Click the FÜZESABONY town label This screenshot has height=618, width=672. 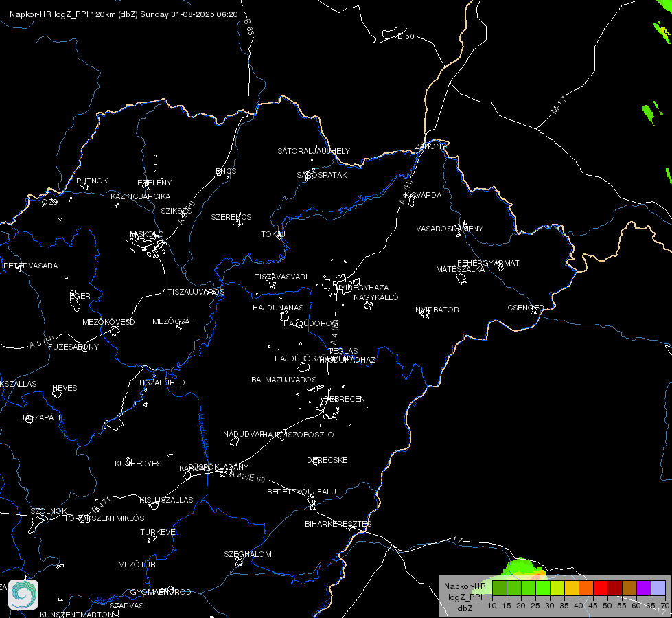pyautogui.click(x=73, y=347)
